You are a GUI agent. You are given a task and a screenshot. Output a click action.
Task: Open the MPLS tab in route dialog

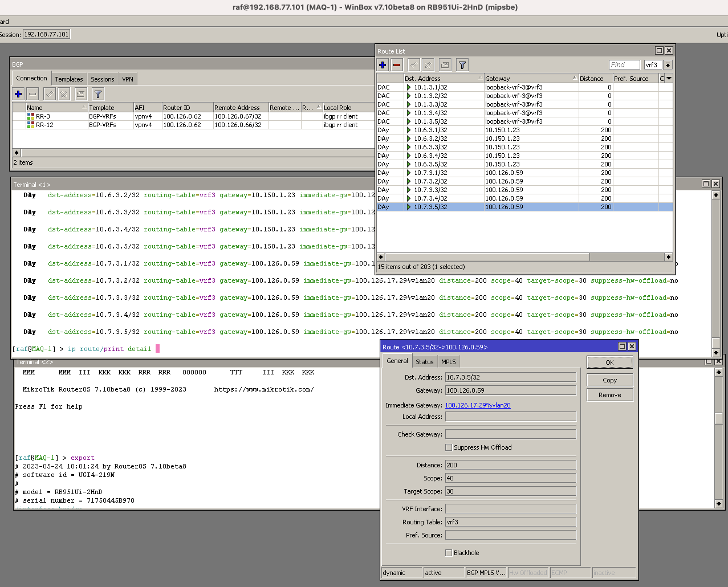(449, 362)
